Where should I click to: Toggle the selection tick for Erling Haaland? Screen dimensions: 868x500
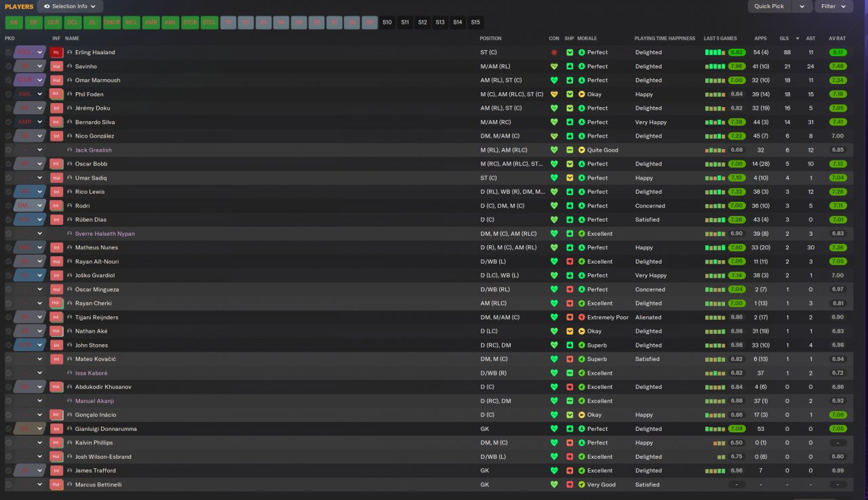point(8,52)
